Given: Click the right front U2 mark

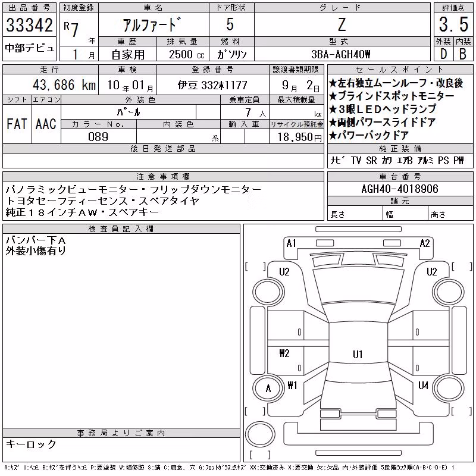Looking at the screenshot, I should 432,272.
